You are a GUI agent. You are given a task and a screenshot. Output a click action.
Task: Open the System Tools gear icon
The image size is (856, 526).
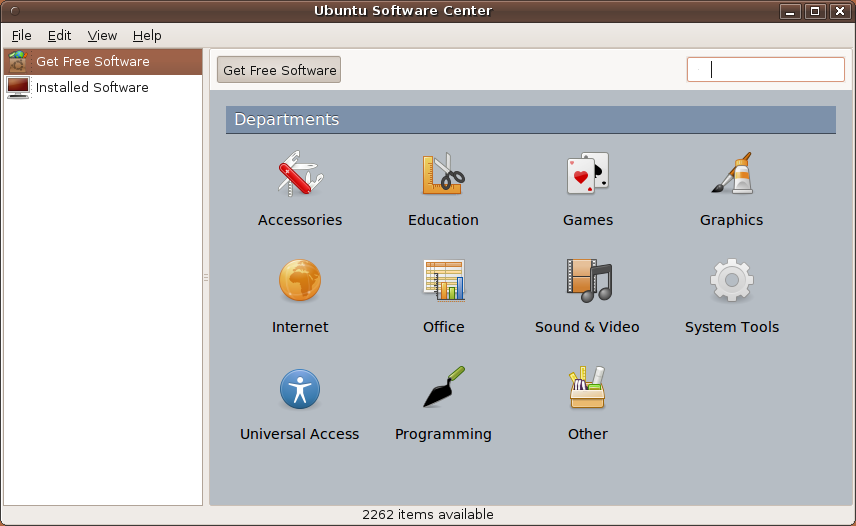pos(731,281)
